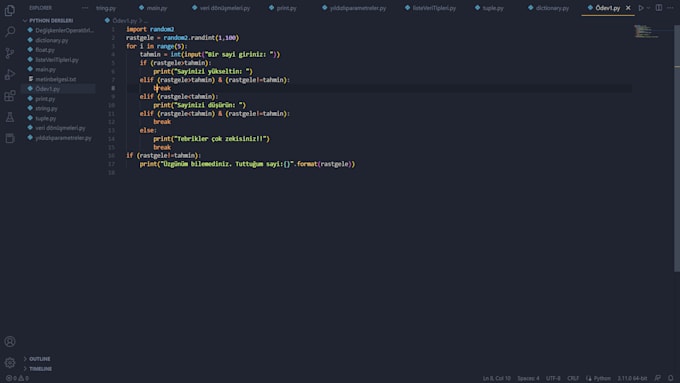Image resolution: width=680 pixels, height=383 pixels.
Task: Switch to main.py tab
Action: (x=153, y=8)
